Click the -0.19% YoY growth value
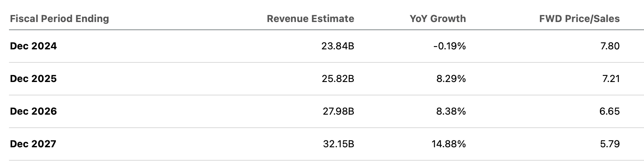The height and width of the screenshot is (164, 644). 449,46
